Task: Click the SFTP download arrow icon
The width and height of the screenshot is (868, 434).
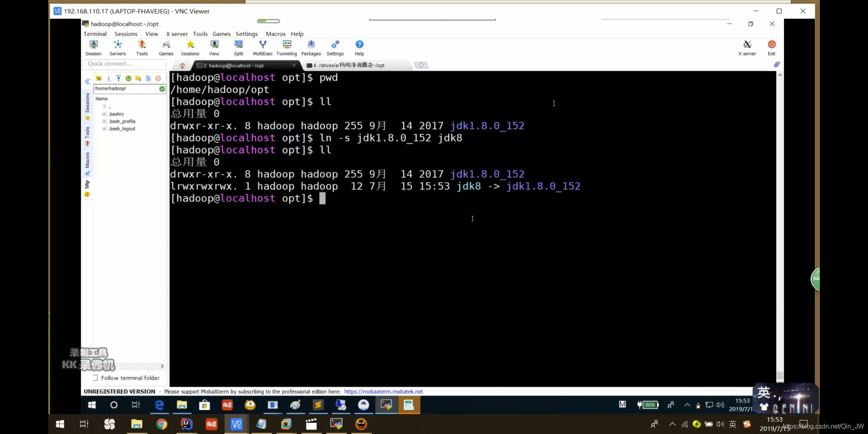Action: 108,78
